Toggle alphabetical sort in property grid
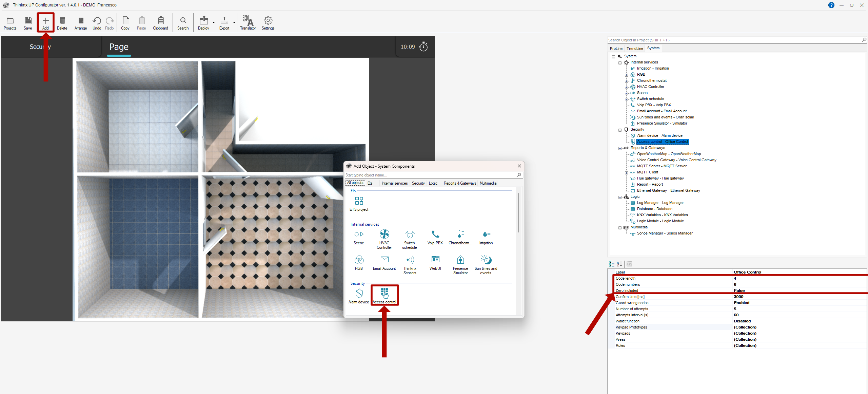The width and height of the screenshot is (868, 394). point(619,264)
